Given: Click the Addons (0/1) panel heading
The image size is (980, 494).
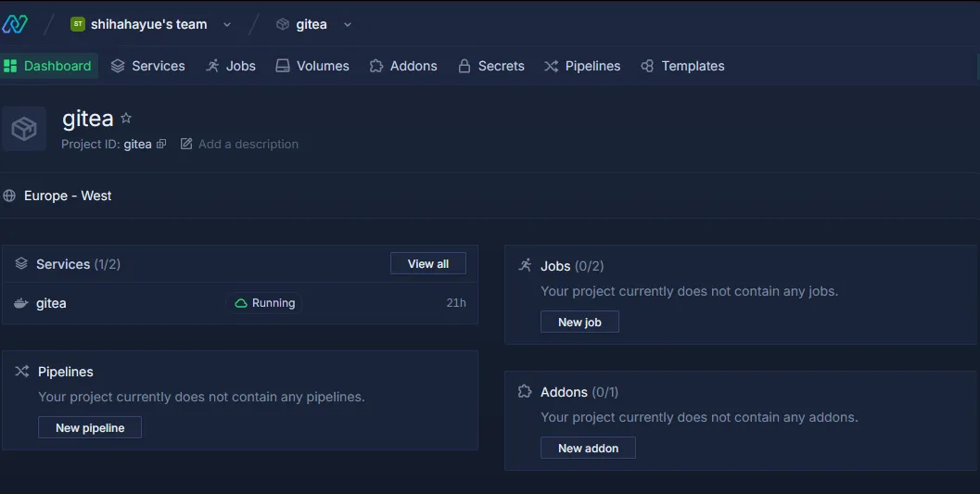Looking at the screenshot, I should (579, 392).
